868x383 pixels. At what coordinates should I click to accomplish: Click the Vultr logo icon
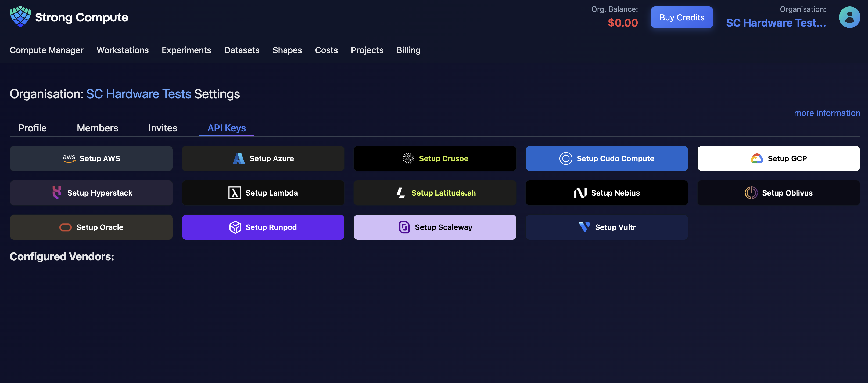point(584,227)
